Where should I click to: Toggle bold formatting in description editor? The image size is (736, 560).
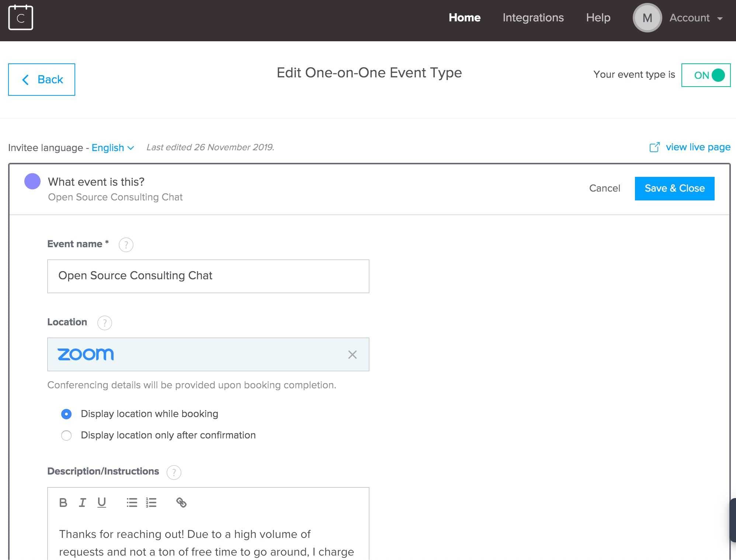[63, 503]
